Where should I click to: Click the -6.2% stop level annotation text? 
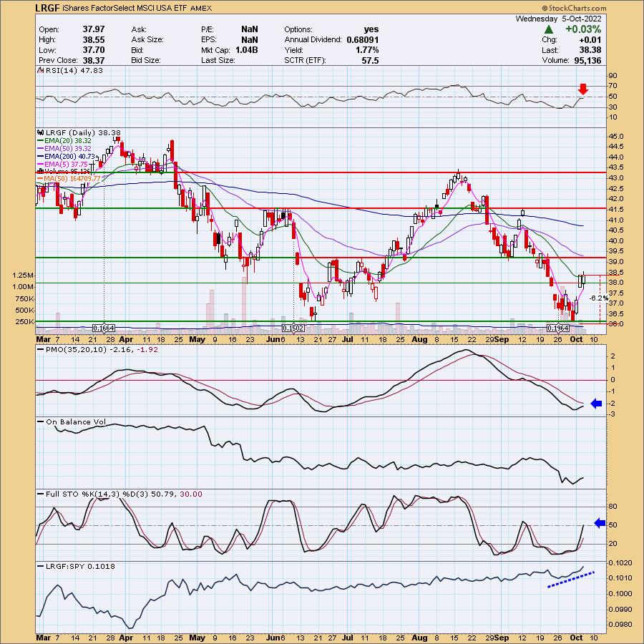click(598, 298)
